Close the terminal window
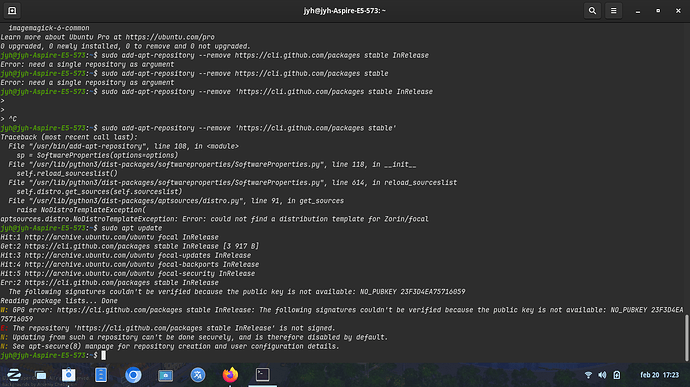690x387 pixels. point(678,11)
